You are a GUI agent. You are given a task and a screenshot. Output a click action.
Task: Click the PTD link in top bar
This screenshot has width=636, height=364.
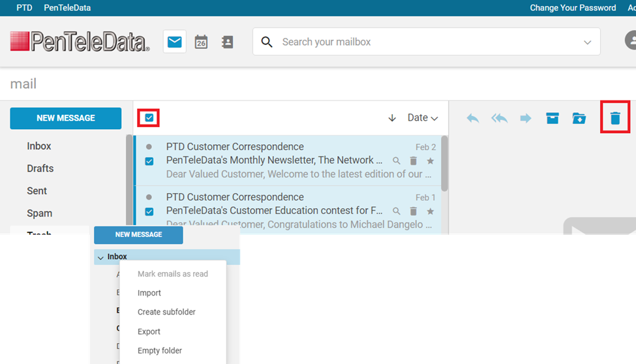24,8
